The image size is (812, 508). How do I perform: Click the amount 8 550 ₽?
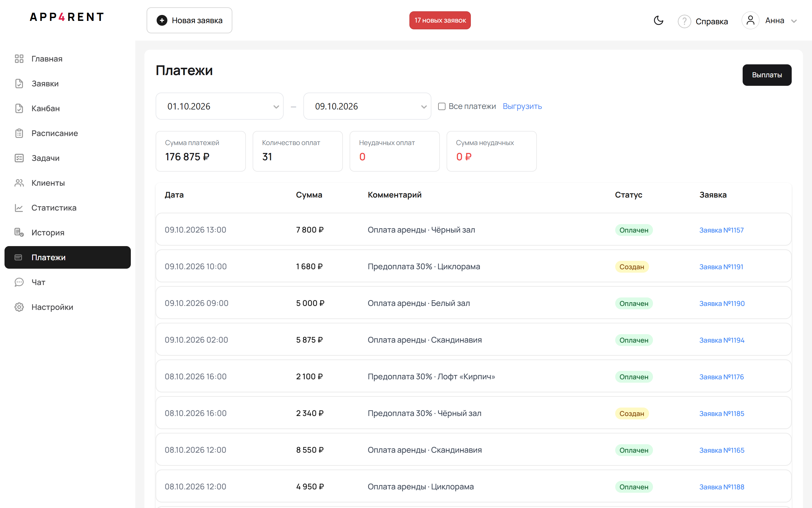[x=310, y=450]
